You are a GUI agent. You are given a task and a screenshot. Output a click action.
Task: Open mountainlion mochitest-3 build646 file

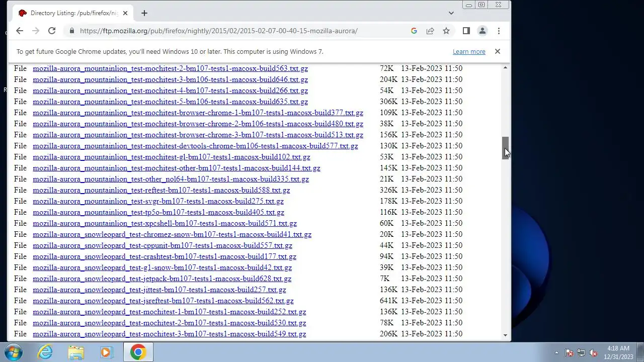tap(170, 79)
